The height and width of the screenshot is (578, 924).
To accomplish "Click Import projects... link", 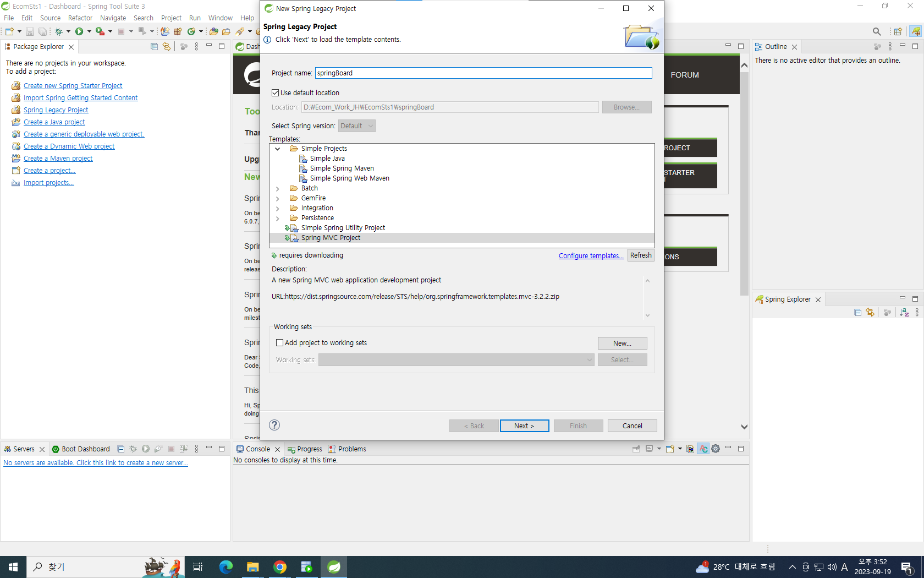I will click(x=48, y=182).
